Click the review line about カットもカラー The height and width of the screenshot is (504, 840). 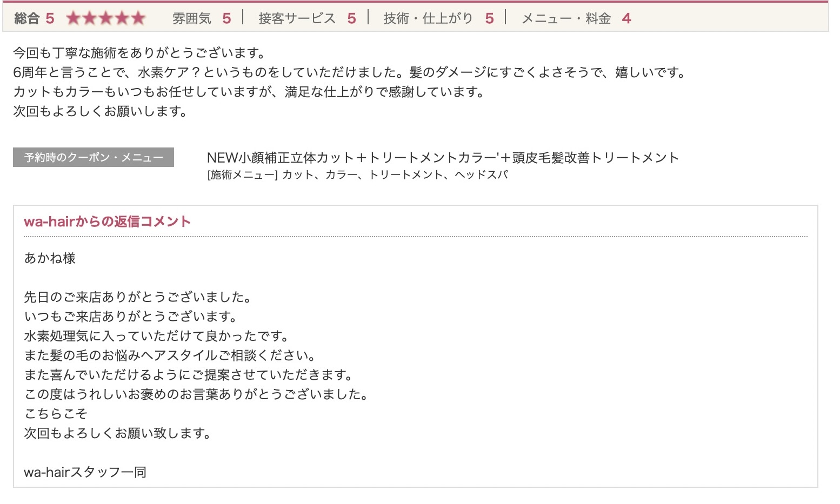(x=249, y=92)
